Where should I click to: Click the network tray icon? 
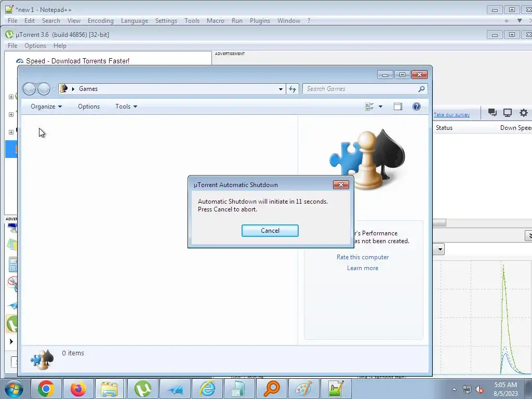(467, 390)
